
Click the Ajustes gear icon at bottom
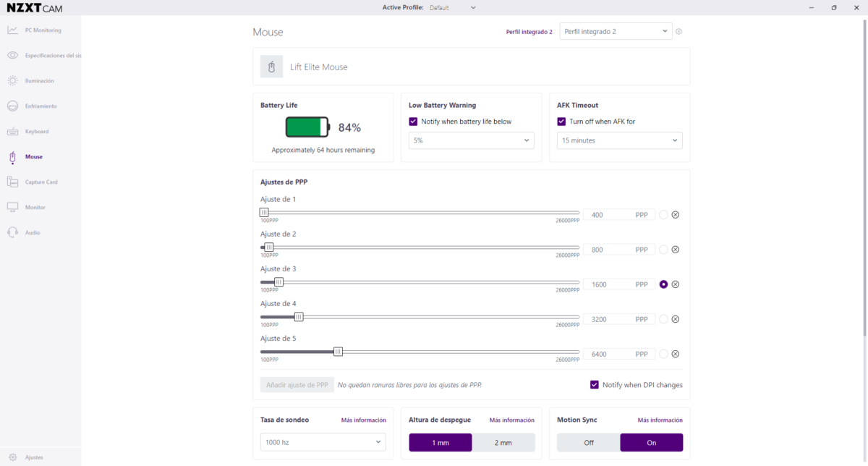coord(13,457)
